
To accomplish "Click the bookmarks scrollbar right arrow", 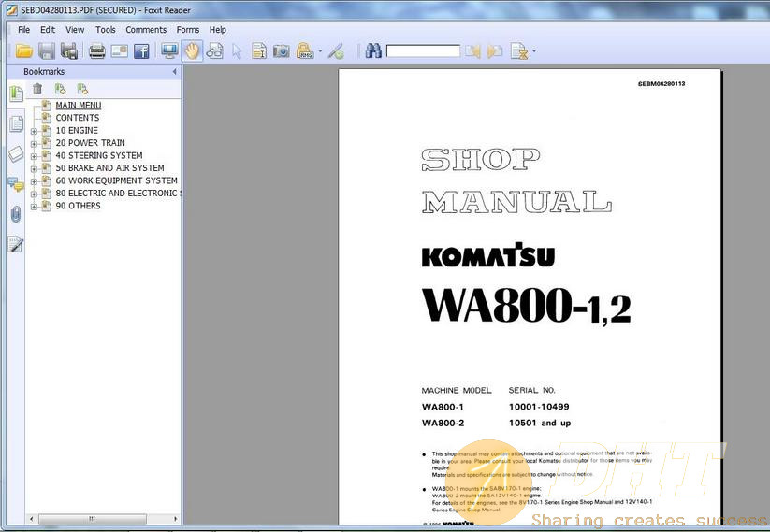I will pos(175,519).
